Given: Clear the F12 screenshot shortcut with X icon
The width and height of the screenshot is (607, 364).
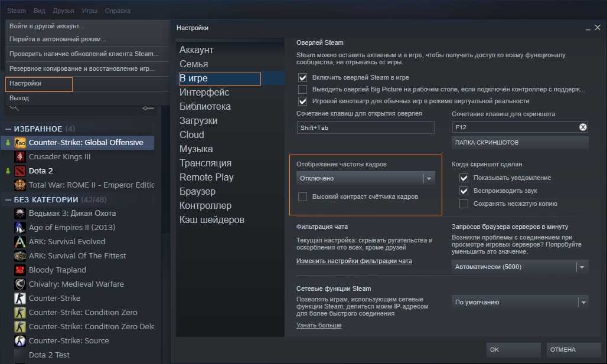Looking at the screenshot, I should pyautogui.click(x=583, y=127).
